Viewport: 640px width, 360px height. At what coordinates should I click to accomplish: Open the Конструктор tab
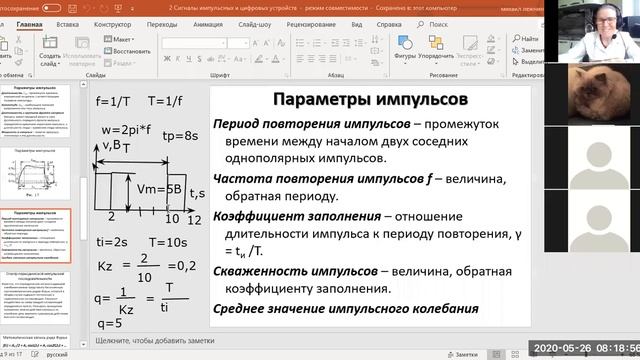click(x=112, y=24)
